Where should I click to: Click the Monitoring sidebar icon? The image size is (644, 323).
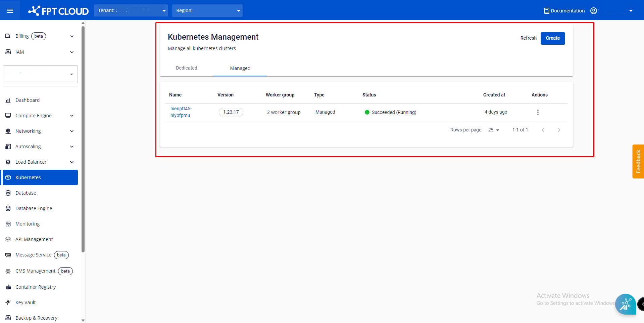point(8,224)
